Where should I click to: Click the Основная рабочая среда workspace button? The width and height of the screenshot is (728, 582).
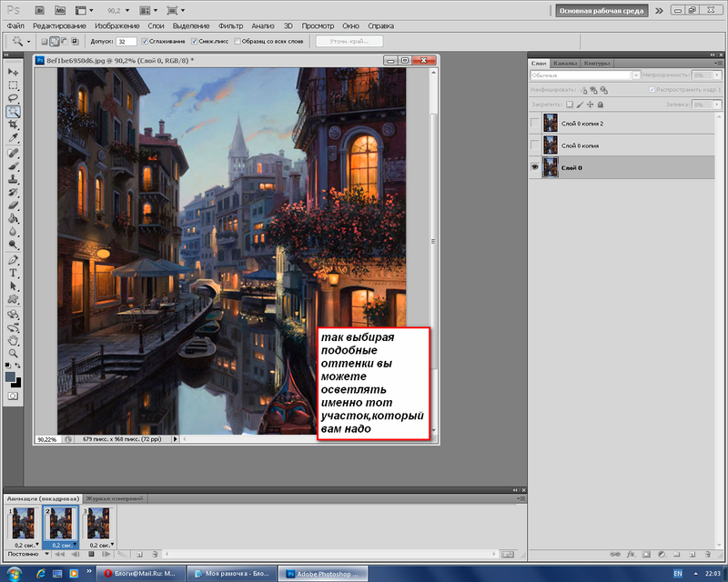pos(602,11)
